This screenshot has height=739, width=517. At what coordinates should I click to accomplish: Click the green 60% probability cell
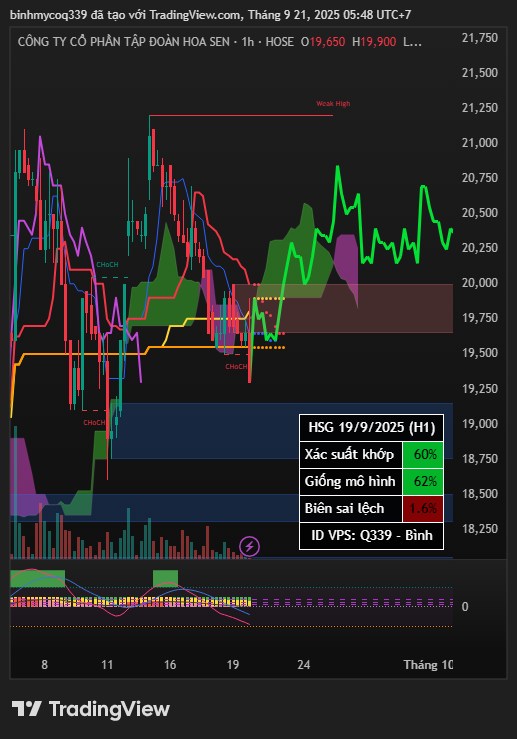click(x=423, y=454)
